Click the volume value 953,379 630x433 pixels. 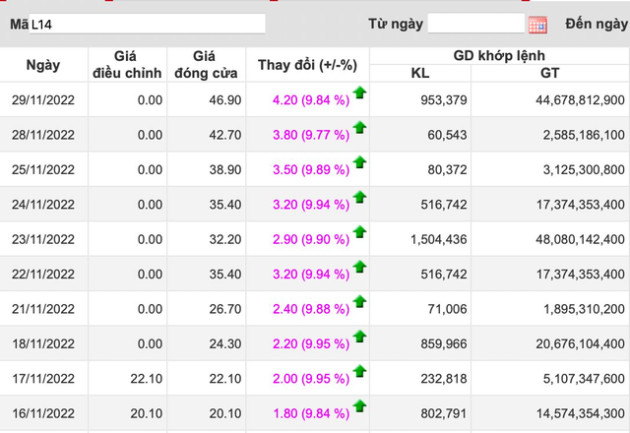[444, 100]
